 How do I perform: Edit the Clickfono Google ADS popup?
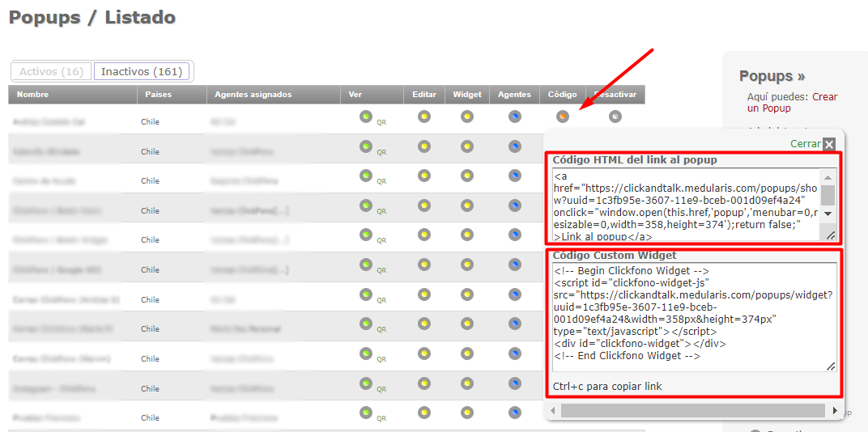(x=424, y=265)
